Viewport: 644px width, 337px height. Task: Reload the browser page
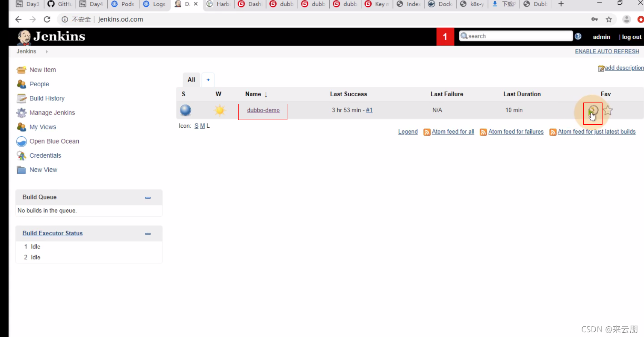click(47, 19)
